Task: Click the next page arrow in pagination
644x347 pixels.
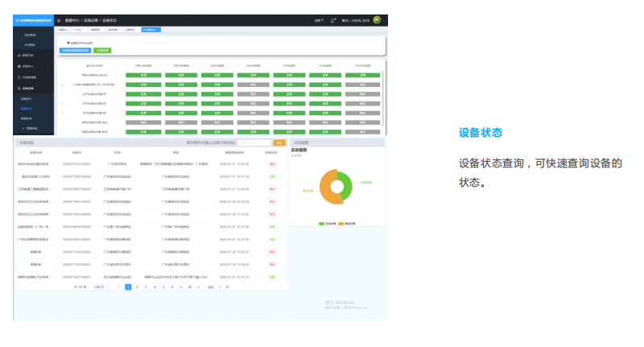Action: click(x=197, y=287)
